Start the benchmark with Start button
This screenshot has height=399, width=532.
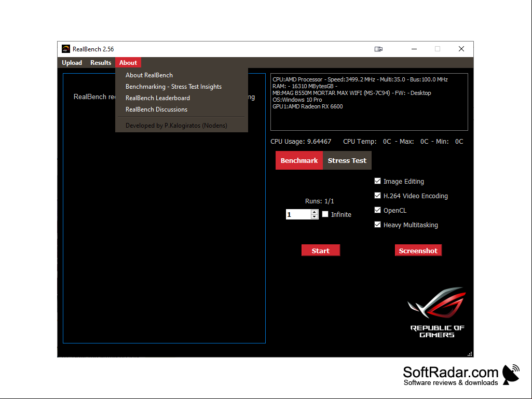point(321,251)
